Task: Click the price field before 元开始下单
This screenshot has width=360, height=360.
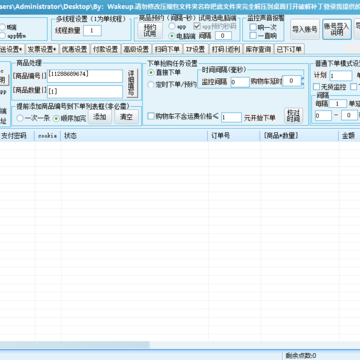Action: [x=231, y=117]
